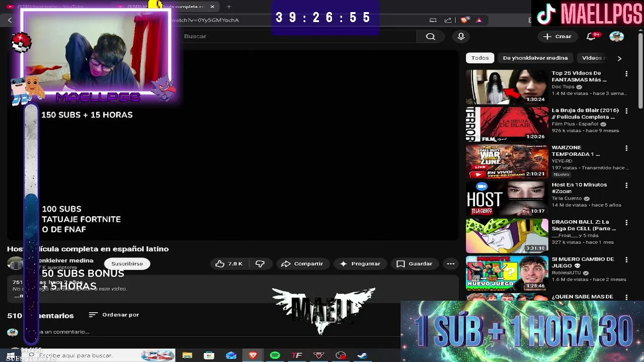Open Dragon Ball Z Saga De Cell thumbnail
644x362 pixels.
[x=507, y=235]
